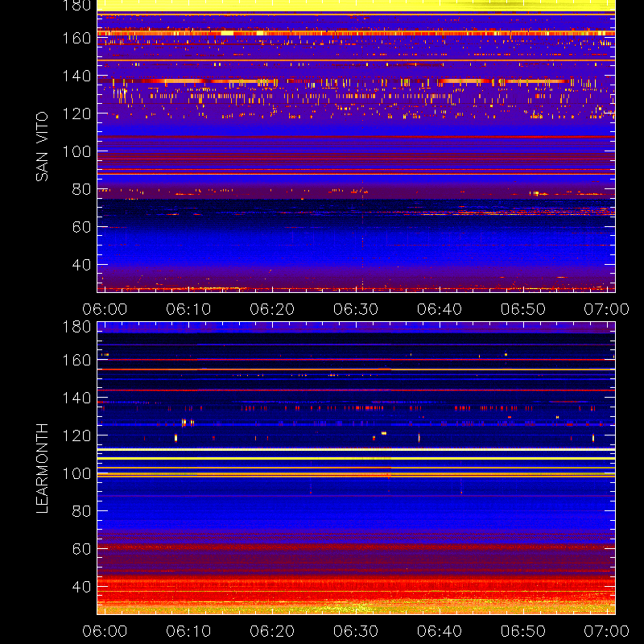Select the 100 frequency label on San Vito plot
The width and height of the screenshot is (644, 644).
[76, 151]
